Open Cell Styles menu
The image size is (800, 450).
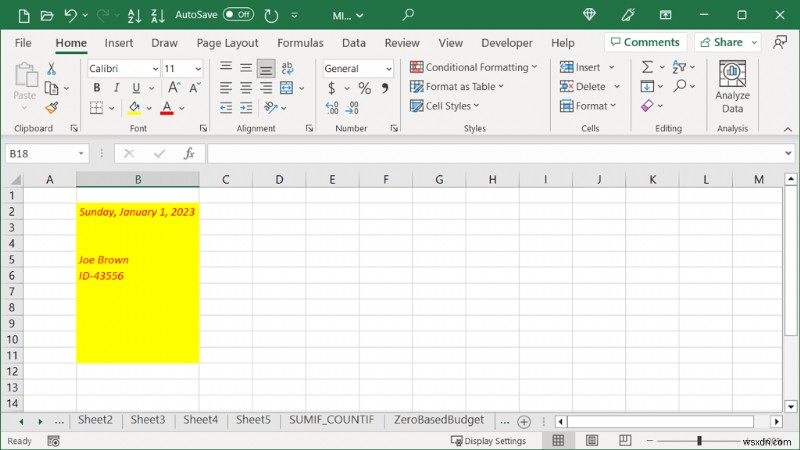tap(444, 106)
